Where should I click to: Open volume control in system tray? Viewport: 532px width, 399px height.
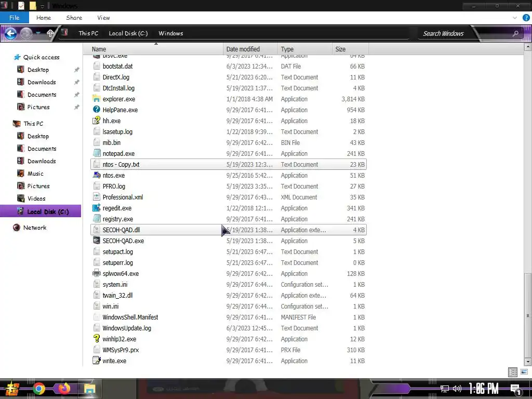tap(457, 389)
